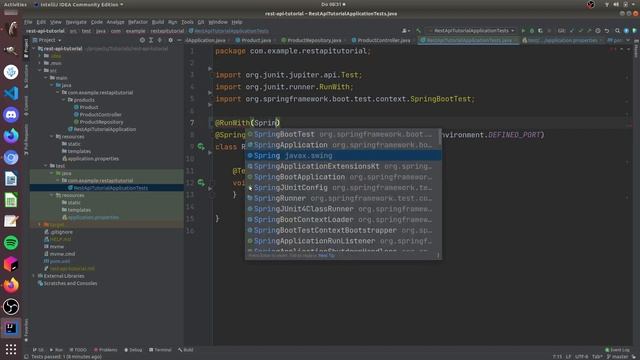Select SpringBootTest completion suggestion
Image resolution: width=640 pixels, height=360 pixels.
coord(343,134)
